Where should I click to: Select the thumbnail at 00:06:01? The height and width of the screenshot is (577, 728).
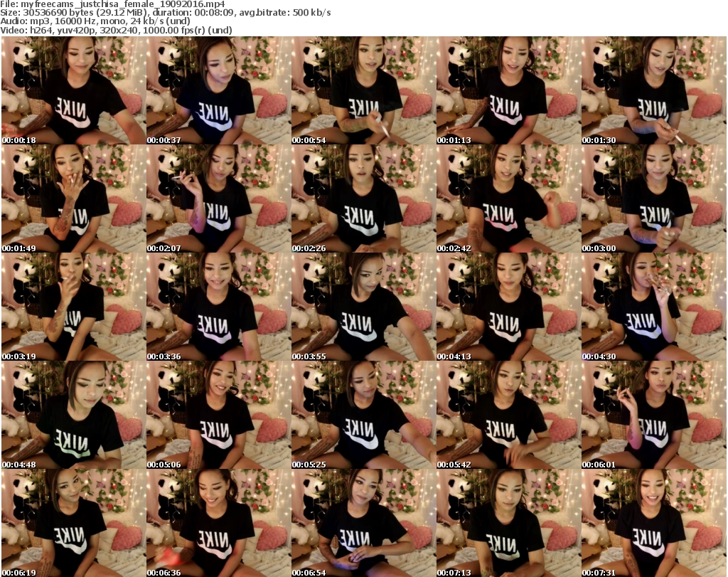click(654, 415)
